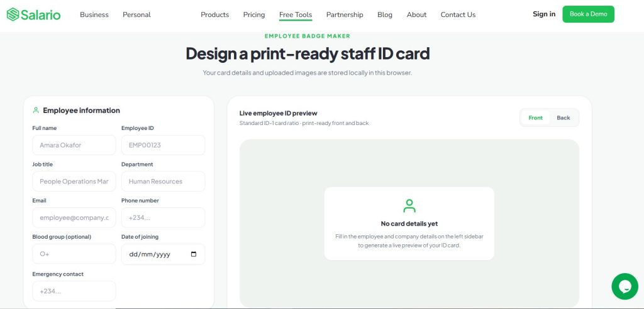
Task: Switch preview to Back side
Action: [563, 118]
